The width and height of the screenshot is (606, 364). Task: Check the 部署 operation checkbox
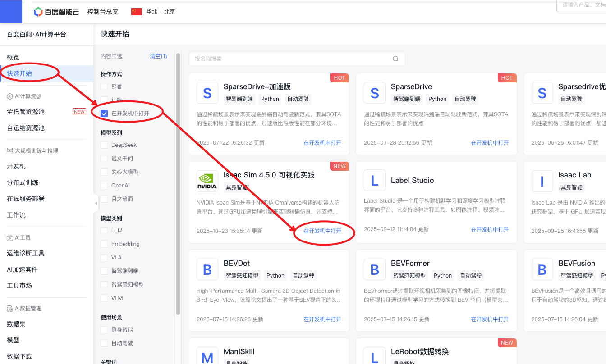pyautogui.click(x=104, y=86)
